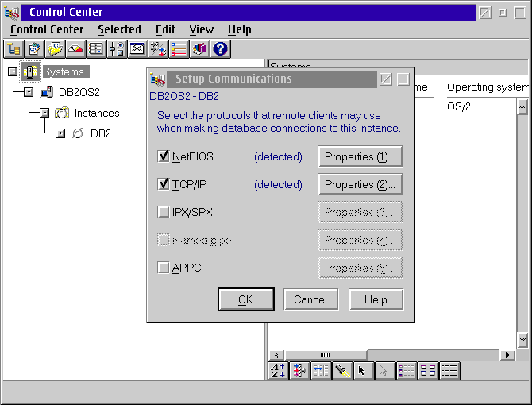
Task: Click the deselect-all cursor minus icon
Action: click(x=385, y=370)
